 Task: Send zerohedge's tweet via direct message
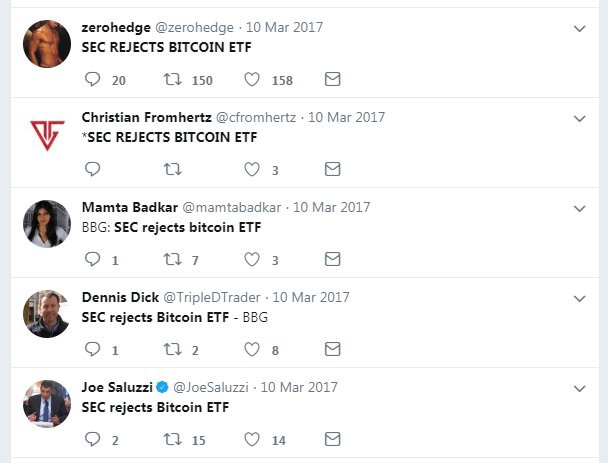(333, 79)
